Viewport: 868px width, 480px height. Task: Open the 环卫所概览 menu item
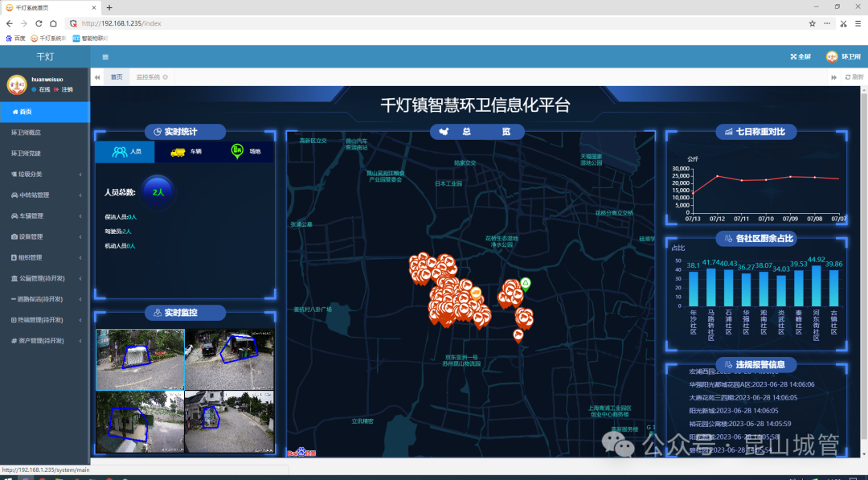(x=26, y=132)
